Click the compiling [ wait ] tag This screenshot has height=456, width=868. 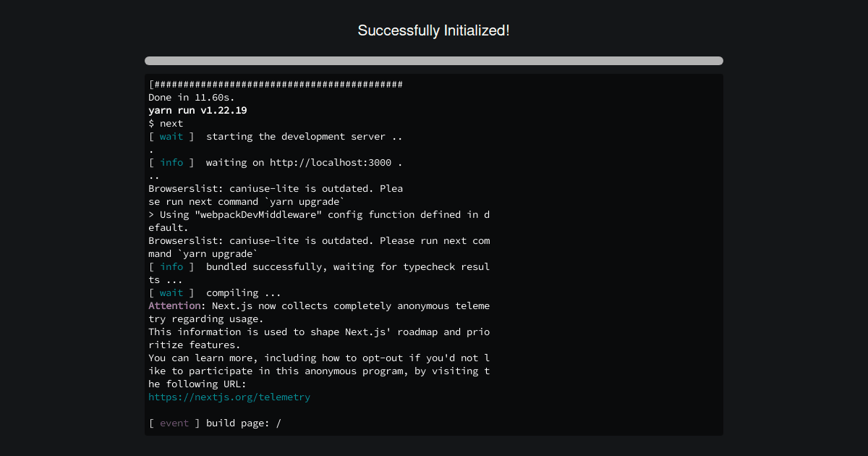[171, 292]
